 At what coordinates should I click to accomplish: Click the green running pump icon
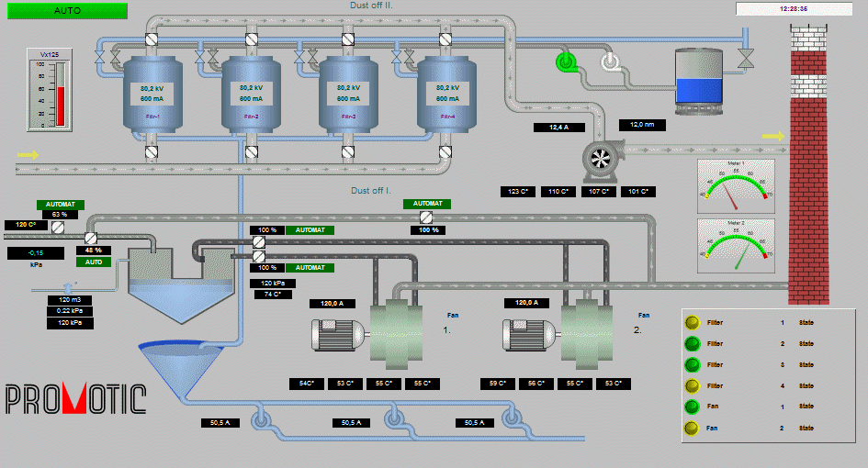[566, 61]
